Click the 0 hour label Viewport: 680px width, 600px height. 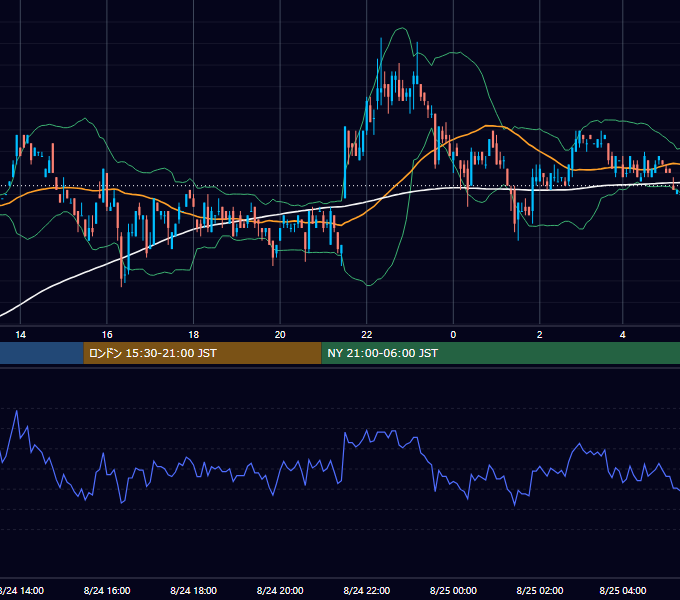pos(453,335)
